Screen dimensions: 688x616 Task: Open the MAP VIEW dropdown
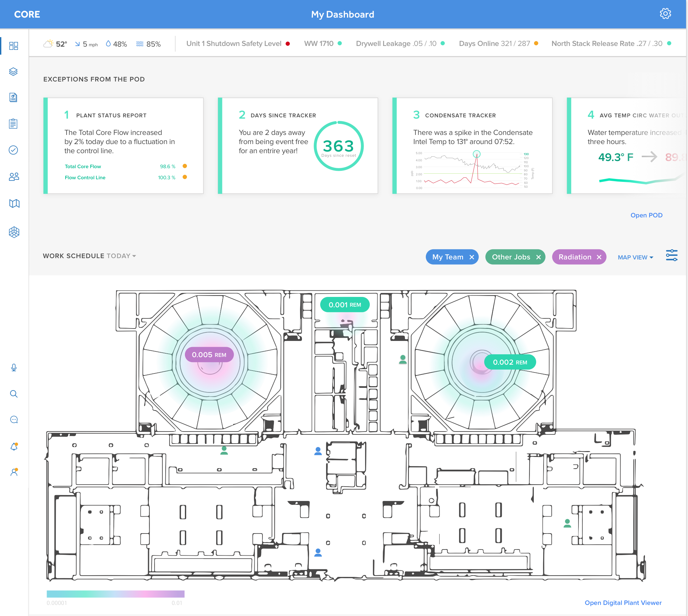click(635, 257)
